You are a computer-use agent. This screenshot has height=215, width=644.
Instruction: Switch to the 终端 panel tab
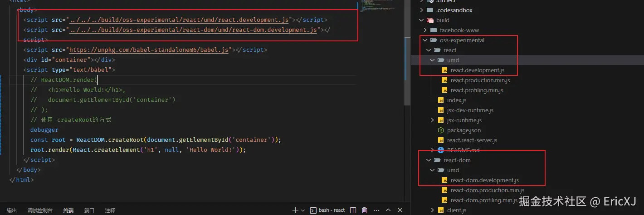(x=68, y=210)
